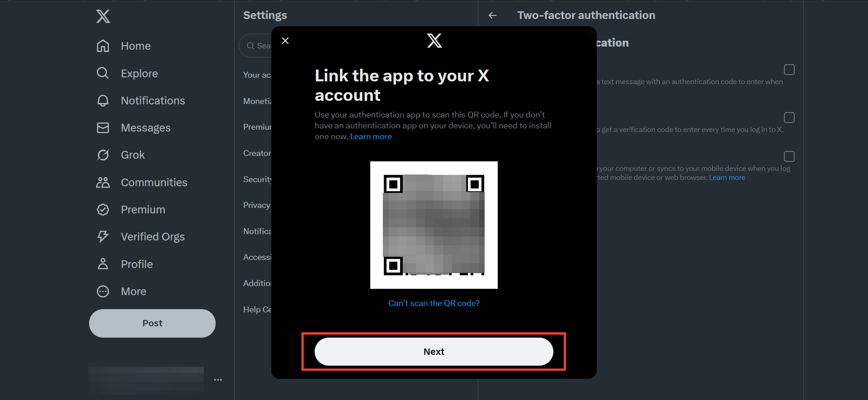Enable the authentication app verification code checkbox

coord(789,118)
